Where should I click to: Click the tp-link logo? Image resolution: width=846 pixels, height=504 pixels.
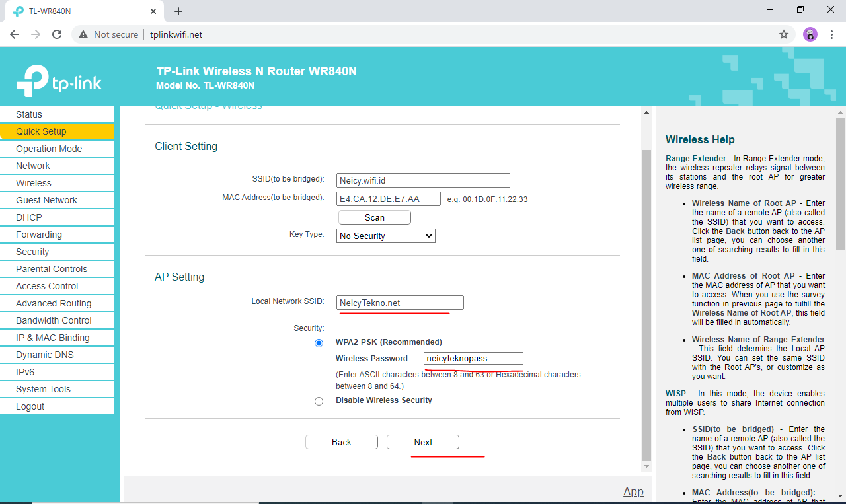59,81
